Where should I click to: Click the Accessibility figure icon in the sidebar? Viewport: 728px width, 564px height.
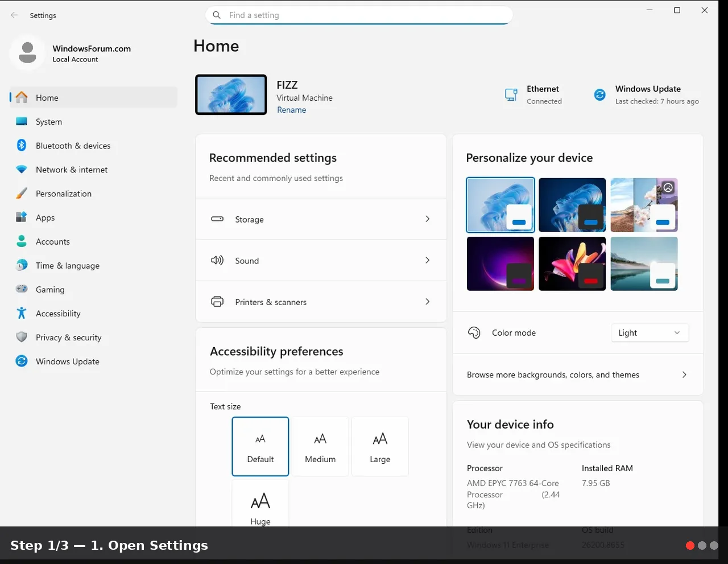pyautogui.click(x=22, y=313)
